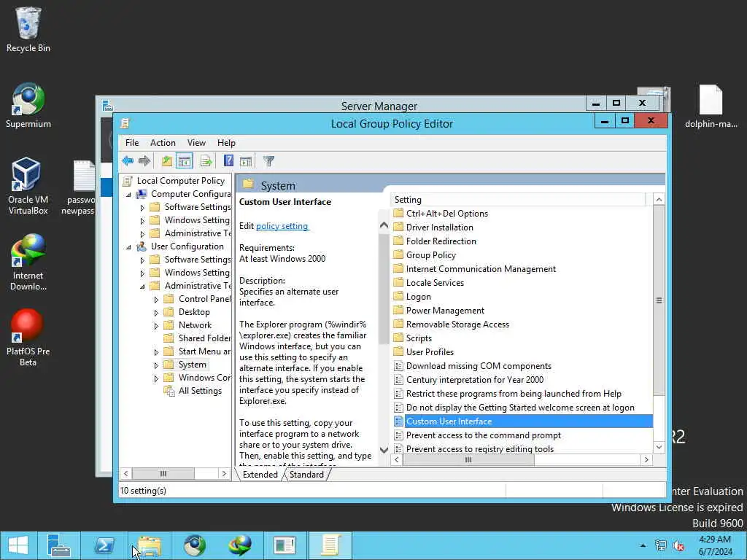Expand Software Settings under Computer Configuration
The height and width of the screenshot is (560, 747).
click(x=142, y=208)
